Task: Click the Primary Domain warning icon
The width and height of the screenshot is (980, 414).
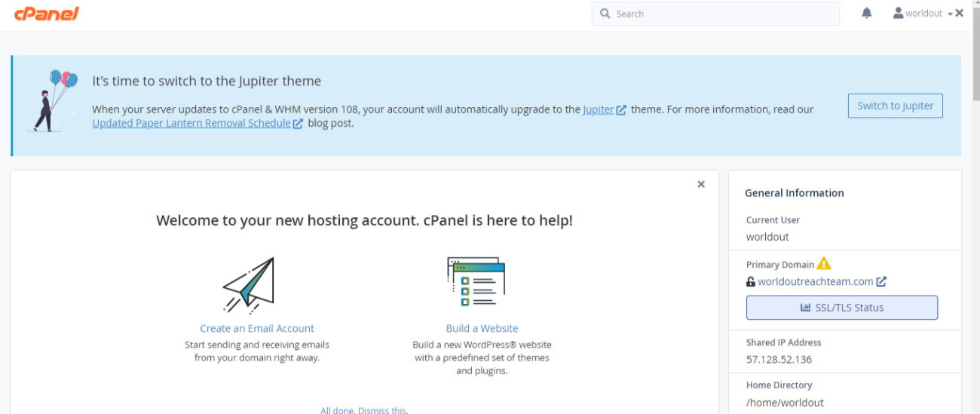Action: [x=824, y=264]
